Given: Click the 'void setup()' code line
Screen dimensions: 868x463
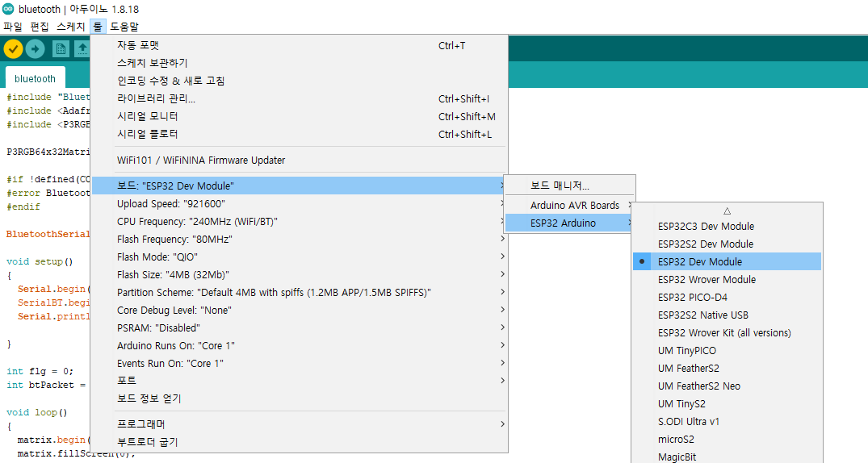Looking at the screenshot, I should point(40,261).
